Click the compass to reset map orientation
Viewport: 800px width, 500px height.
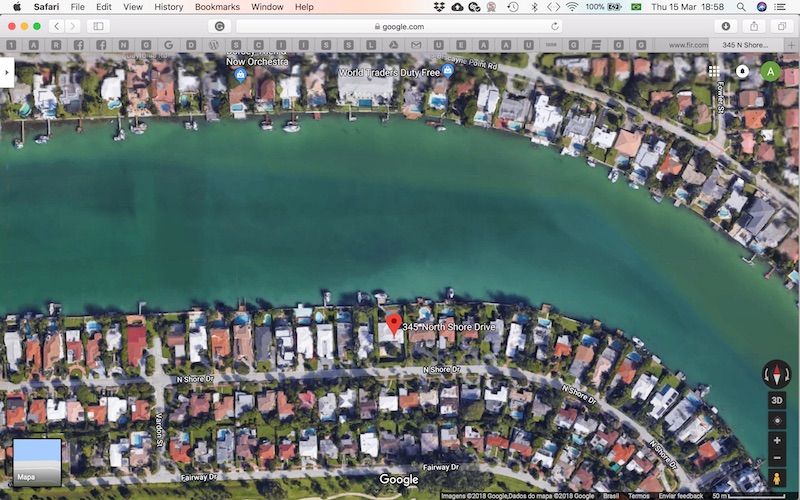(777, 373)
